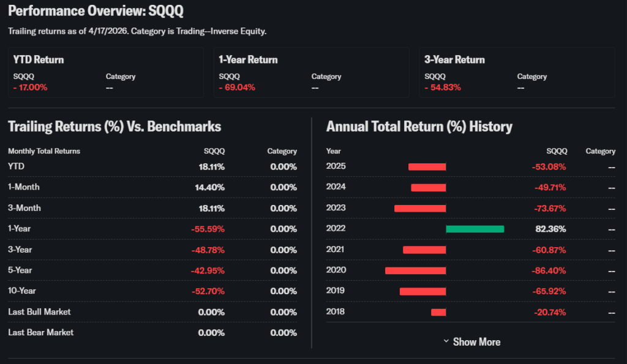Select the green 2022 return bar
Screen dimensions: 627x364
click(475, 229)
